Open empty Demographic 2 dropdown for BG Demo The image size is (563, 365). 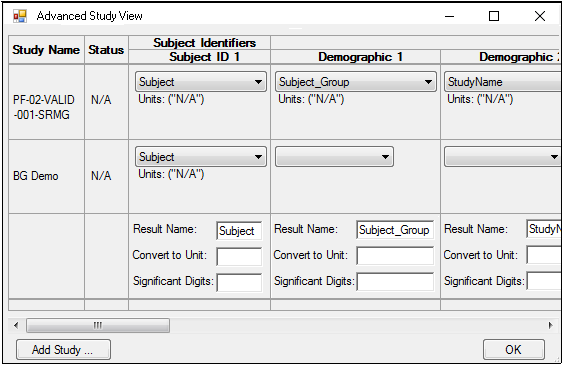tap(503, 156)
